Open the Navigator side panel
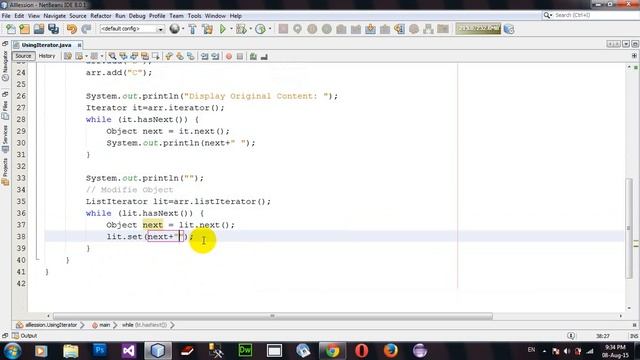The height and width of the screenshot is (360, 640). 5,67
